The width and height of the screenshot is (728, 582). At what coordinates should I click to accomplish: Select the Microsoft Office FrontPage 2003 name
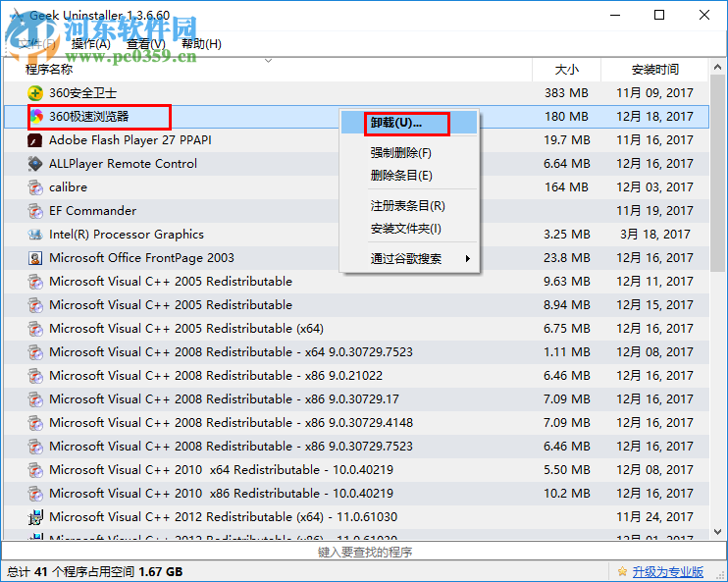141,258
